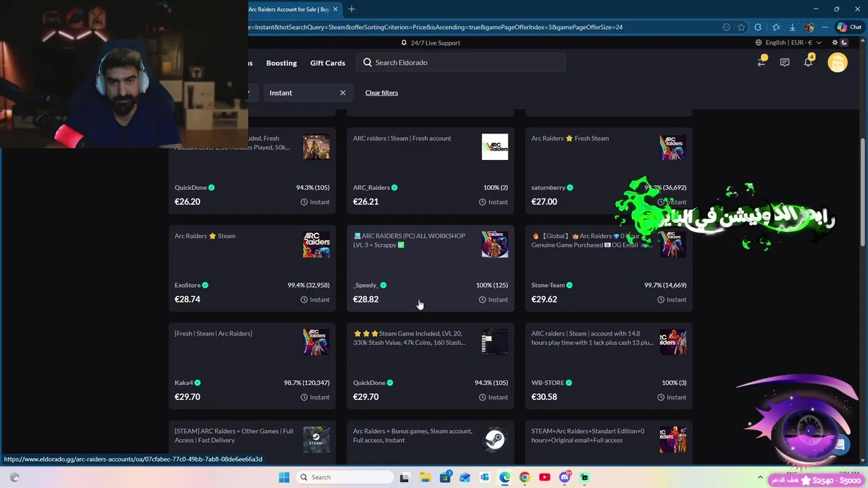The height and width of the screenshot is (488, 868).
Task: Open the Gift Cards menu
Action: (328, 63)
